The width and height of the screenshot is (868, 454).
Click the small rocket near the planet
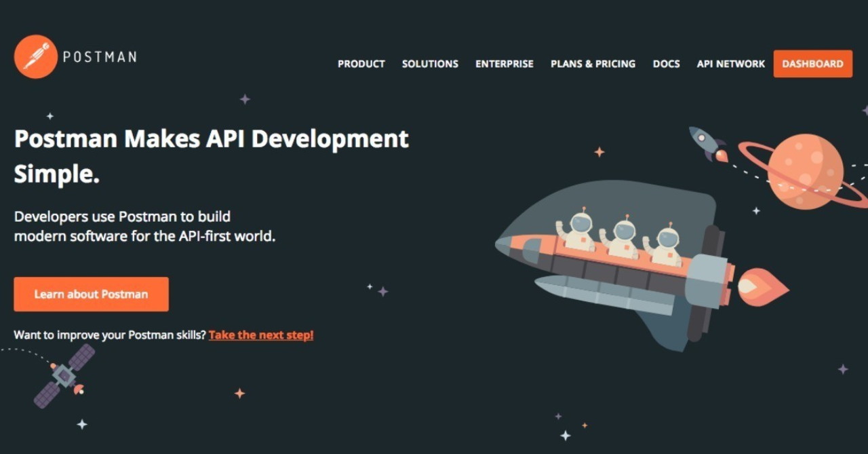coord(708,143)
